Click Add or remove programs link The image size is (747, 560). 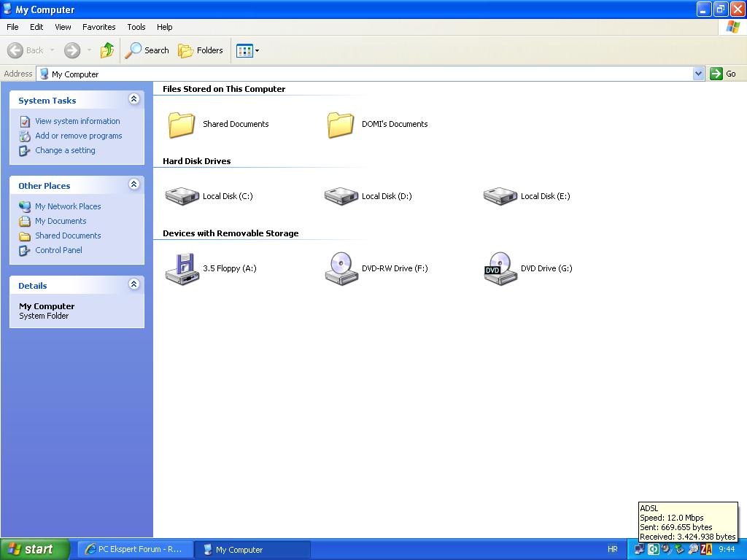pyautogui.click(x=78, y=136)
